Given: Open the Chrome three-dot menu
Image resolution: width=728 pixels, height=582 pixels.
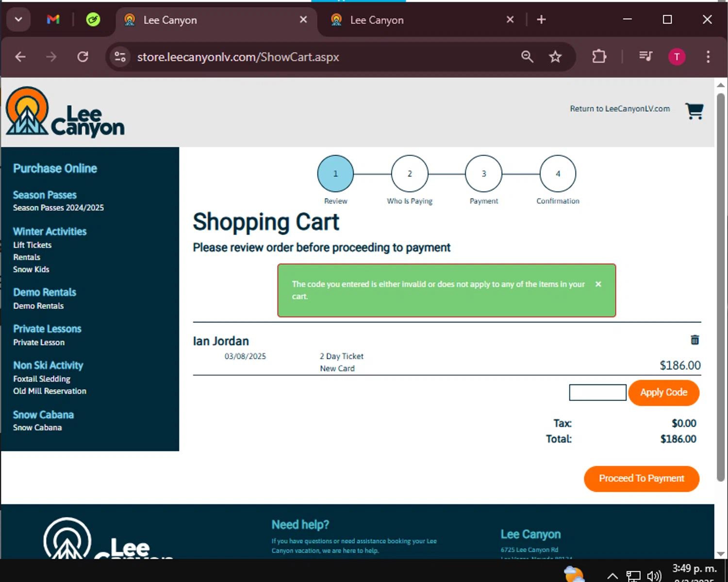Looking at the screenshot, I should pyautogui.click(x=708, y=57).
